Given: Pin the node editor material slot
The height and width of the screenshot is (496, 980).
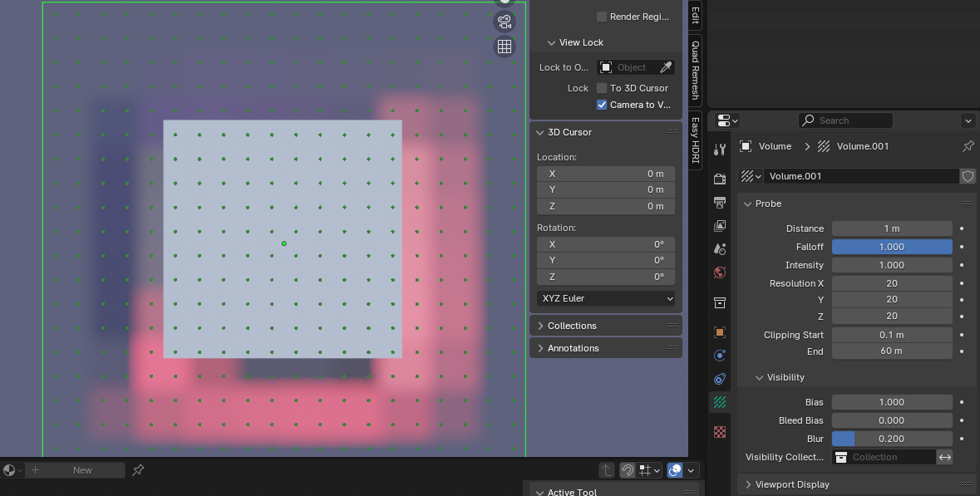Looking at the screenshot, I should tap(138, 469).
